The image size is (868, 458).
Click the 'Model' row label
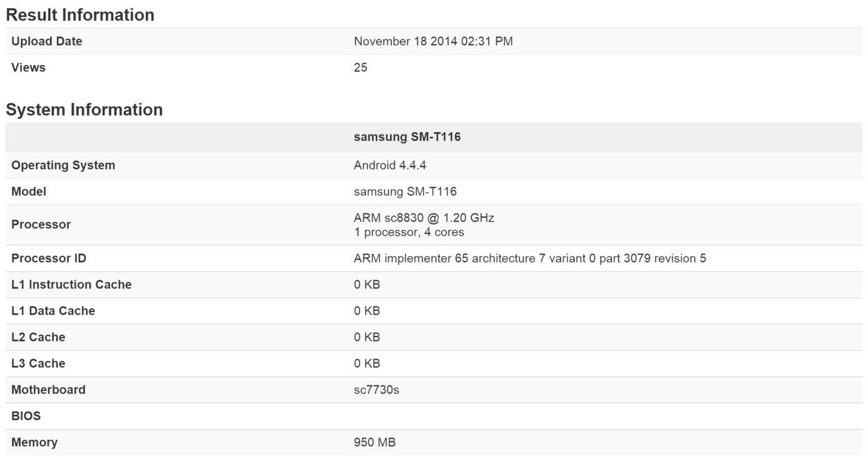[29, 191]
